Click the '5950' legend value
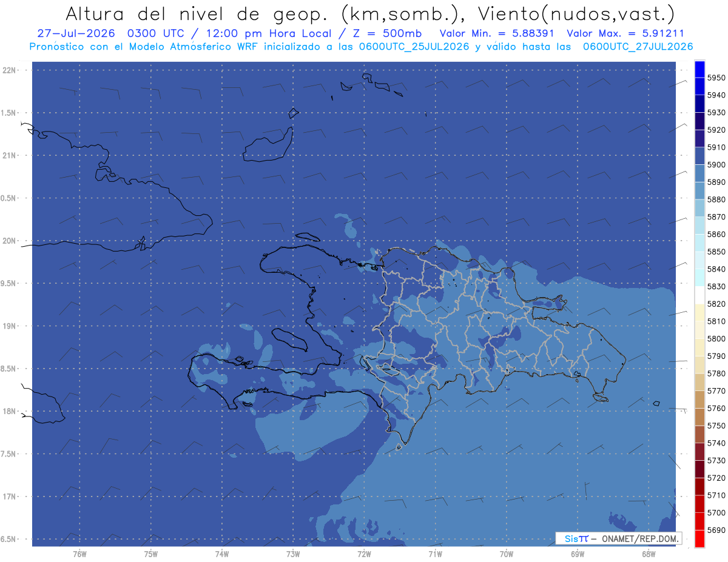 coord(716,78)
